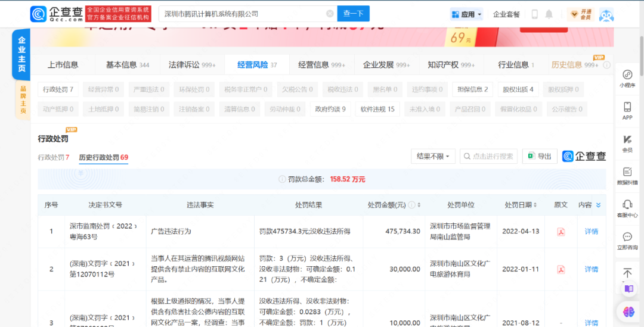644x327 pixels.
Task: Select the 担保信息 2 filter tag
Action: [x=473, y=89]
